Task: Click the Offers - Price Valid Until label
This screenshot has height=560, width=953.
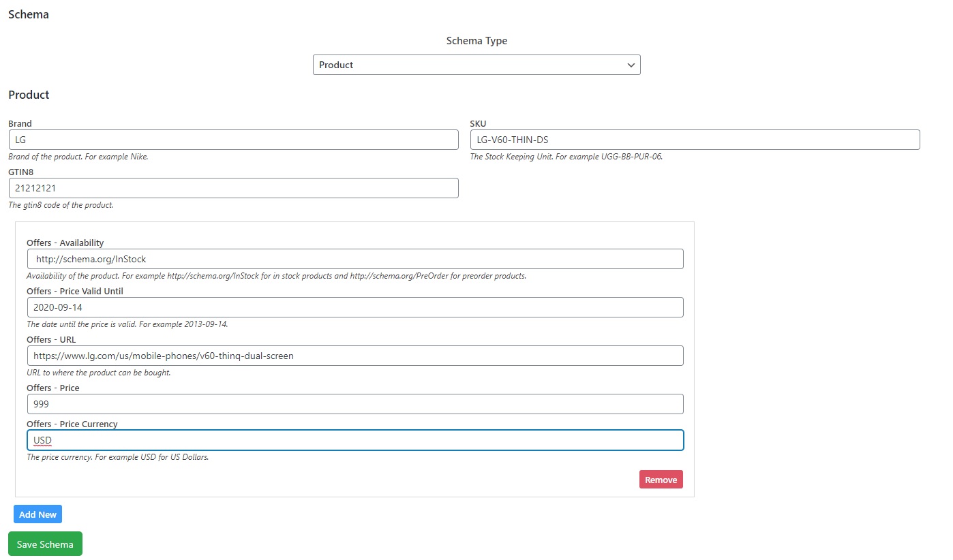Action: click(74, 292)
